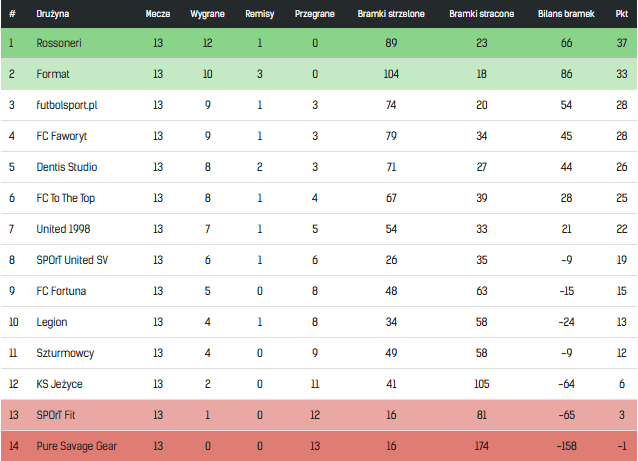Select FC Fortuna in the table
The image size is (638, 461).
point(60,291)
